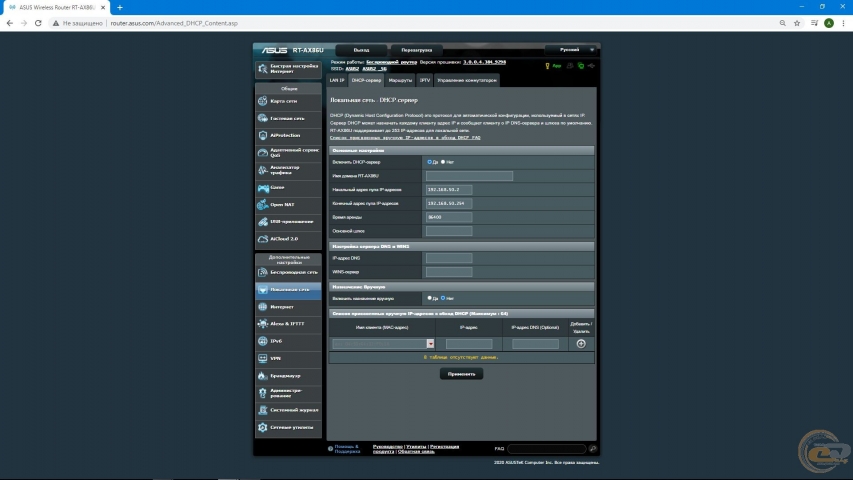Open Firewall (Брандмауэр) sidebar icon
Image resolution: width=853 pixels, height=480 pixels.
263,376
